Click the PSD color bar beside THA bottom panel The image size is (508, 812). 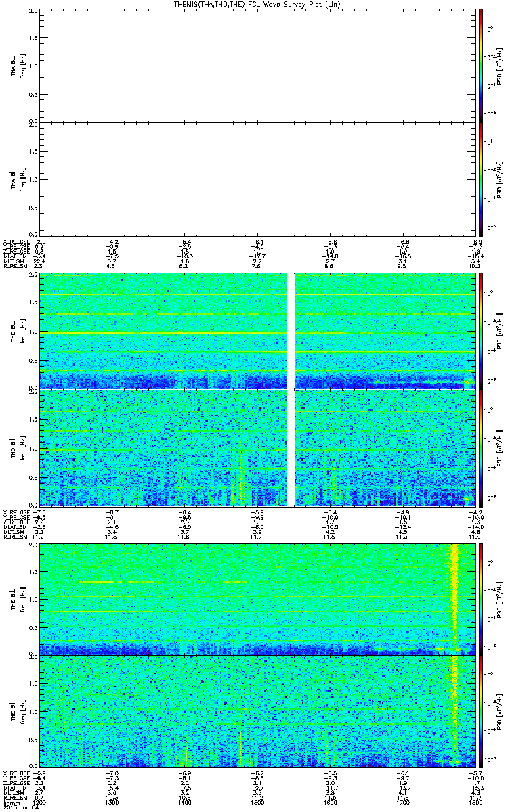480,179
